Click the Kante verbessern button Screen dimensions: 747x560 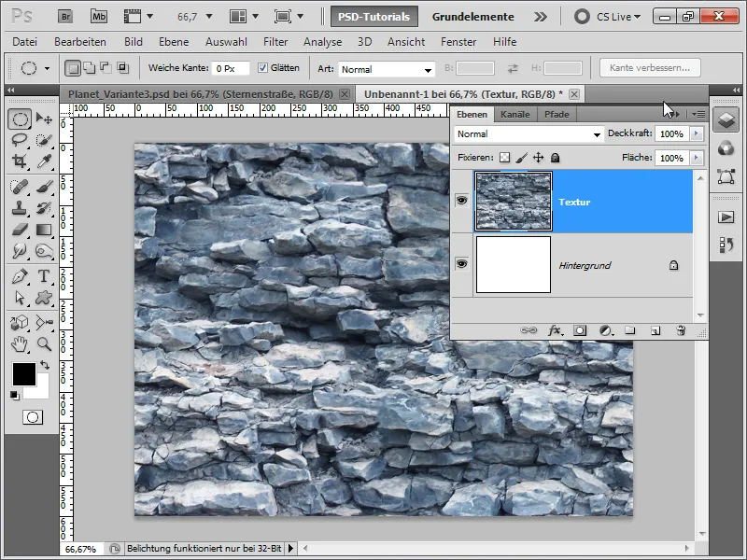coord(650,68)
